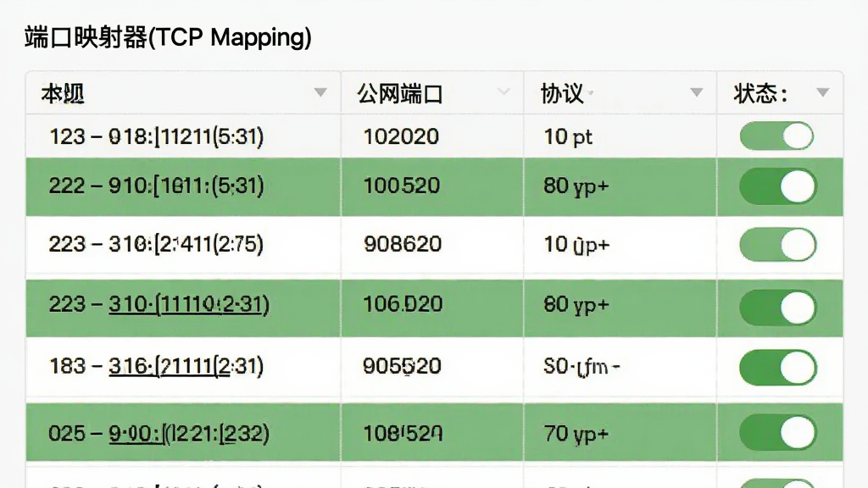Click public port value 905520

[402, 366]
